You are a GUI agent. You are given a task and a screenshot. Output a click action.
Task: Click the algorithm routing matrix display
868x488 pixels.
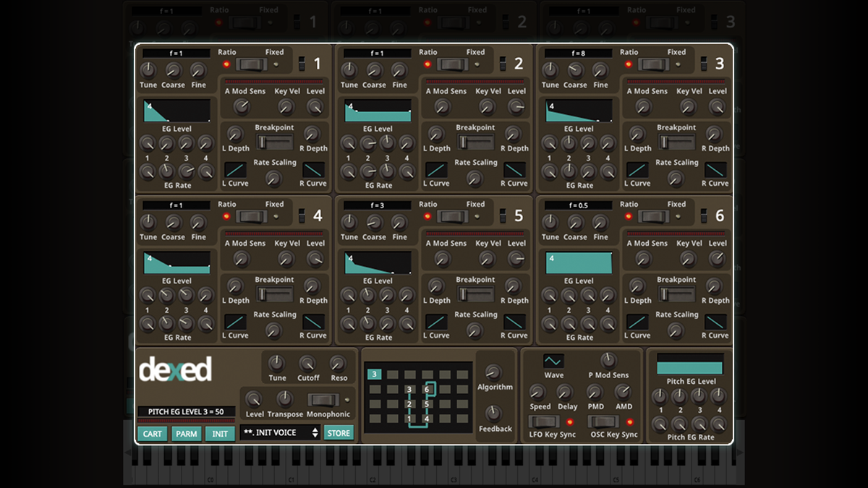pos(420,396)
